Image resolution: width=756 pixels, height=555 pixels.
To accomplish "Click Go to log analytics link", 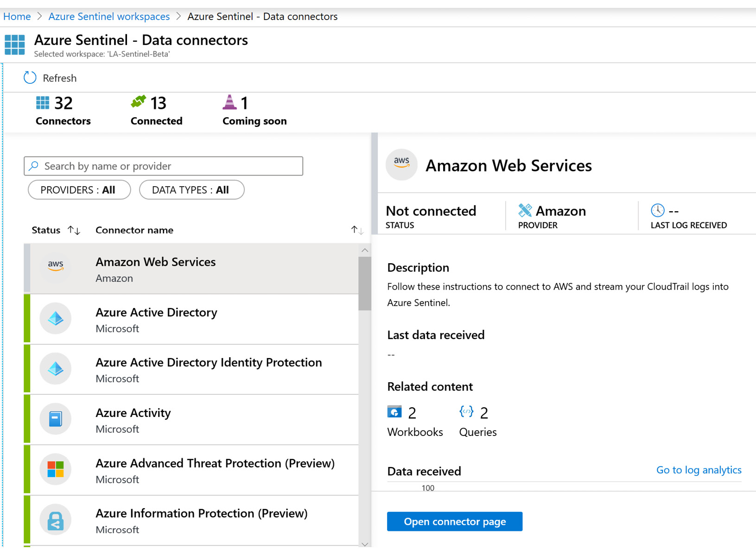I will point(699,470).
